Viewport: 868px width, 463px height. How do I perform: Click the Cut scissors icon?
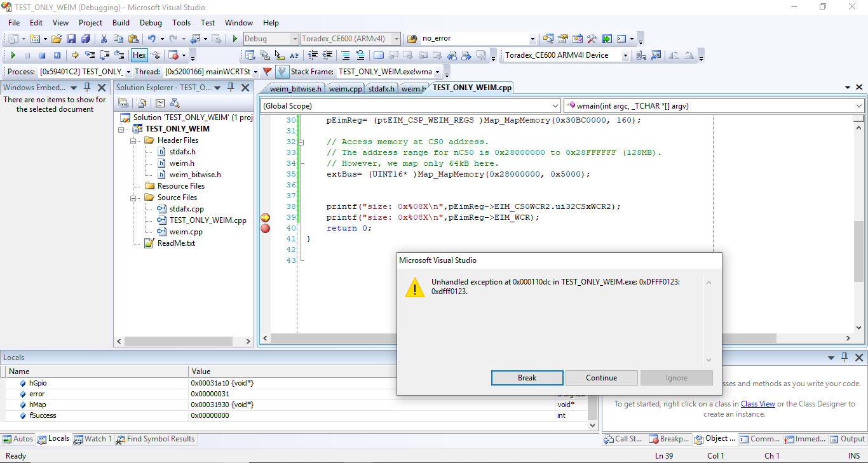(x=104, y=39)
